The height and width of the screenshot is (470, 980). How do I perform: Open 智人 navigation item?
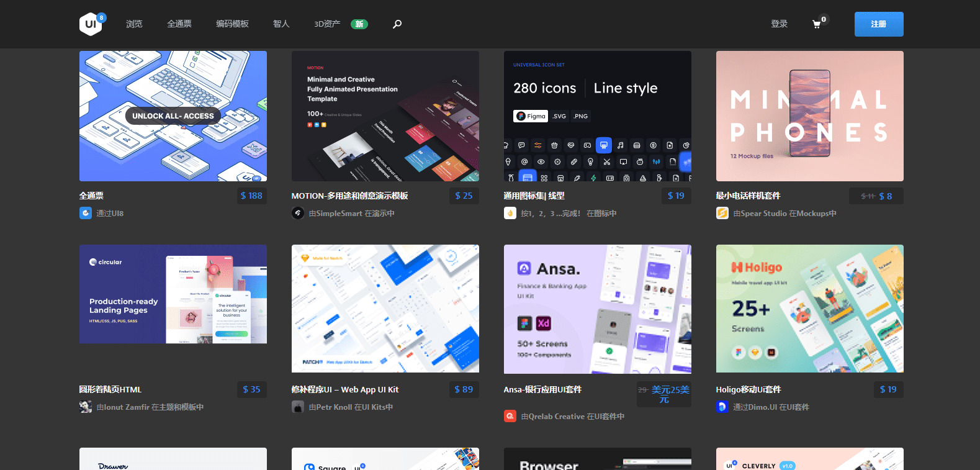click(281, 24)
